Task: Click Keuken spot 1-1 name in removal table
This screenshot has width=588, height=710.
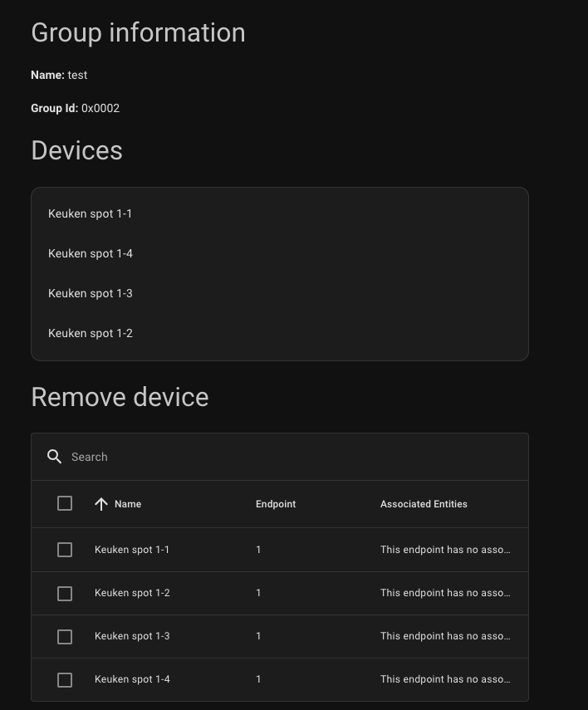Action: tap(132, 550)
